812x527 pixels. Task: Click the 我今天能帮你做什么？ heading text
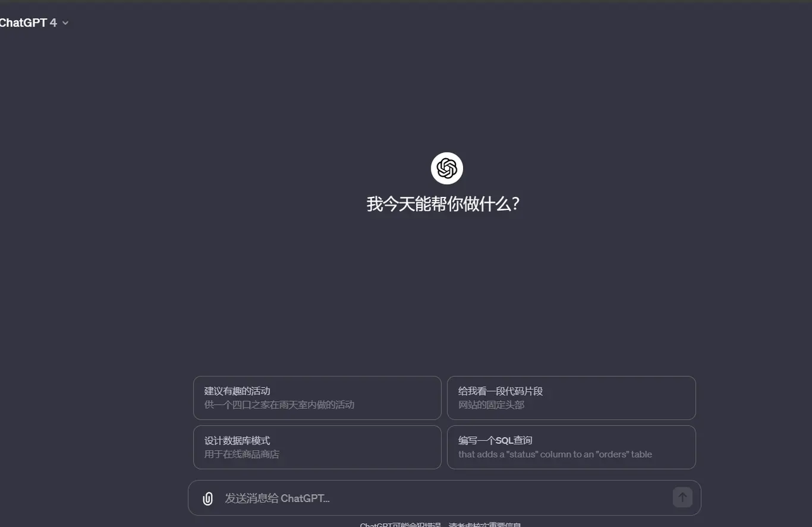pyautogui.click(x=443, y=204)
